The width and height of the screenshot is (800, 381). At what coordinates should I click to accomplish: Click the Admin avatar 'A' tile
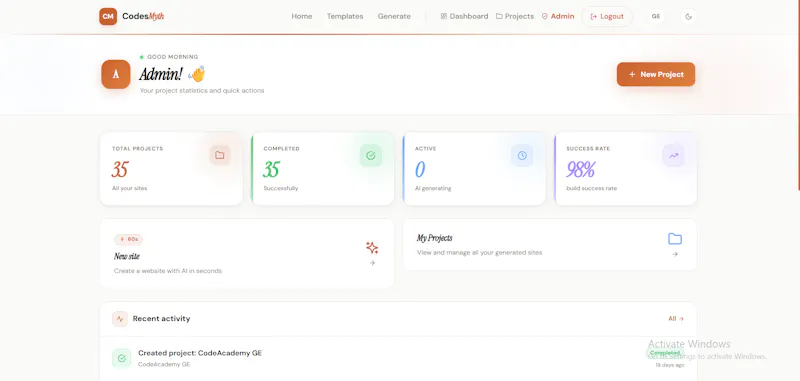[x=116, y=74]
